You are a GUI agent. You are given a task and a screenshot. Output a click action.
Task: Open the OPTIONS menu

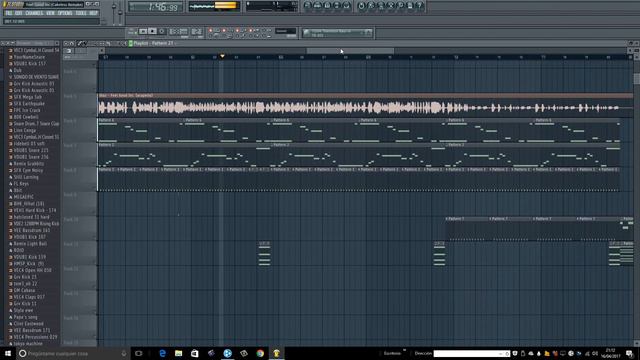click(x=65, y=13)
